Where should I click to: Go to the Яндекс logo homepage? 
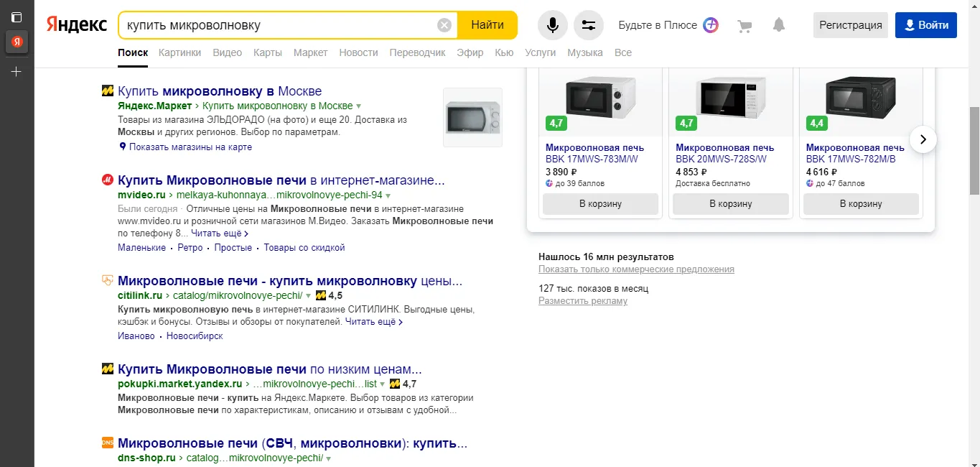[77, 24]
